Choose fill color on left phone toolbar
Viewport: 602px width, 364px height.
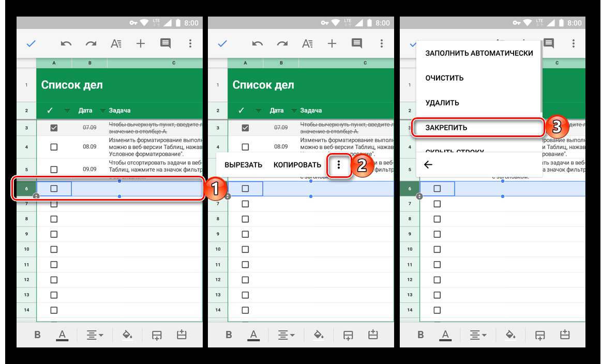tap(127, 335)
